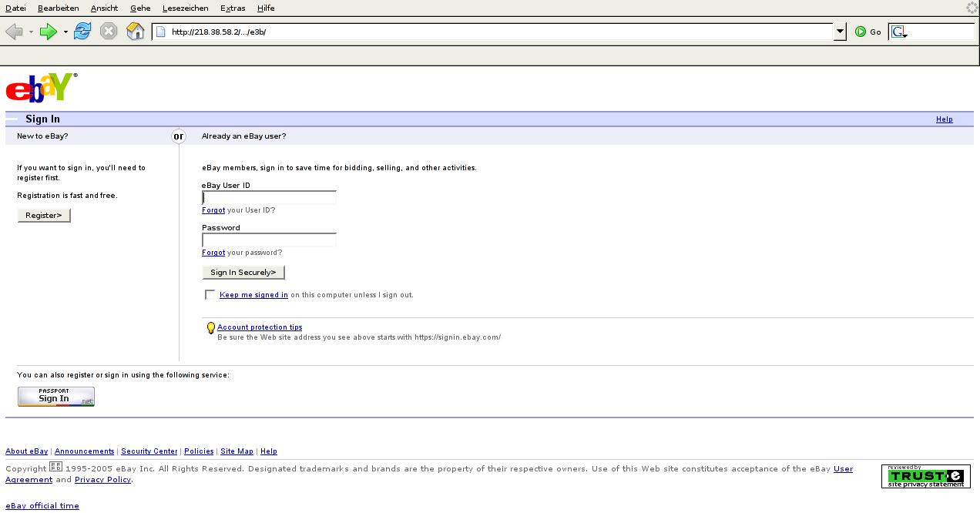Open the Extras menu
This screenshot has height=513, width=980.
pyautogui.click(x=233, y=8)
